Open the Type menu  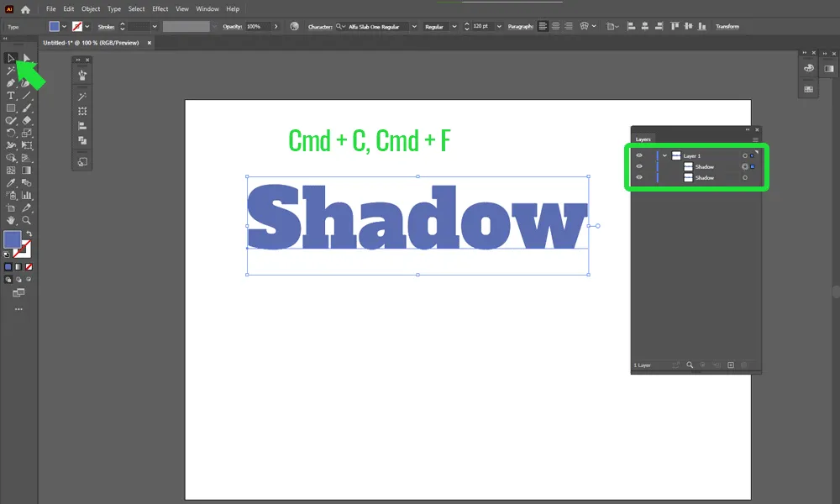[x=114, y=9]
